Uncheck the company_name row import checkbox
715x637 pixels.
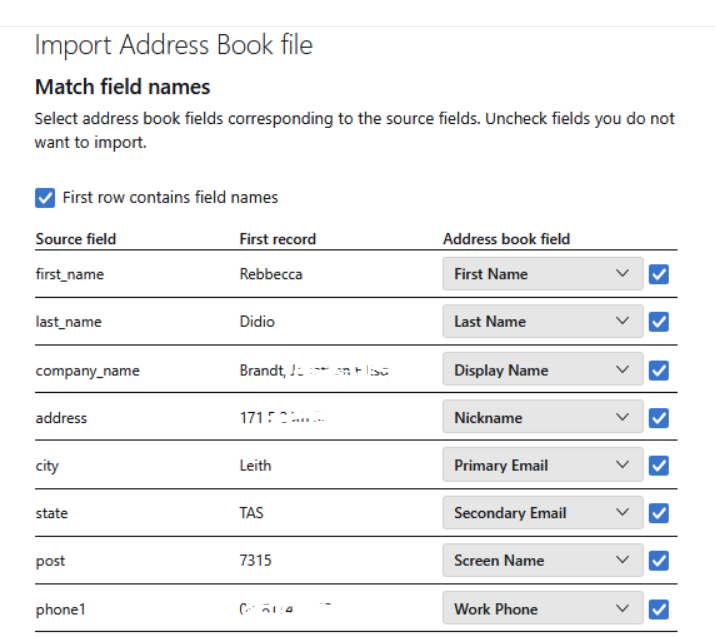(x=658, y=370)
